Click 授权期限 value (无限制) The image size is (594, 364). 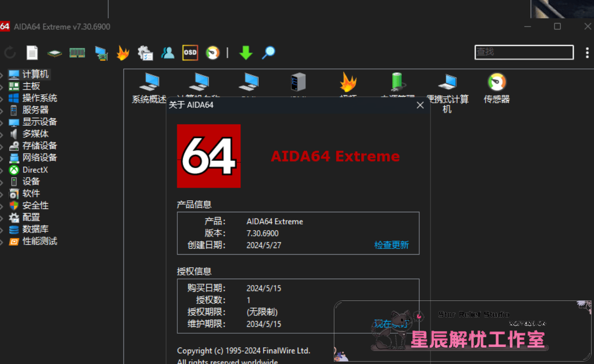pyautogui.click(x=262, y=312)
